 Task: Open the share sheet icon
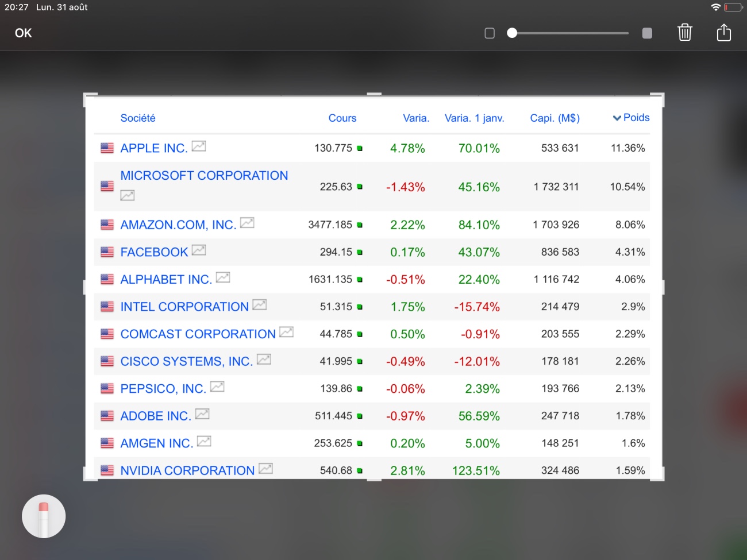724,32
